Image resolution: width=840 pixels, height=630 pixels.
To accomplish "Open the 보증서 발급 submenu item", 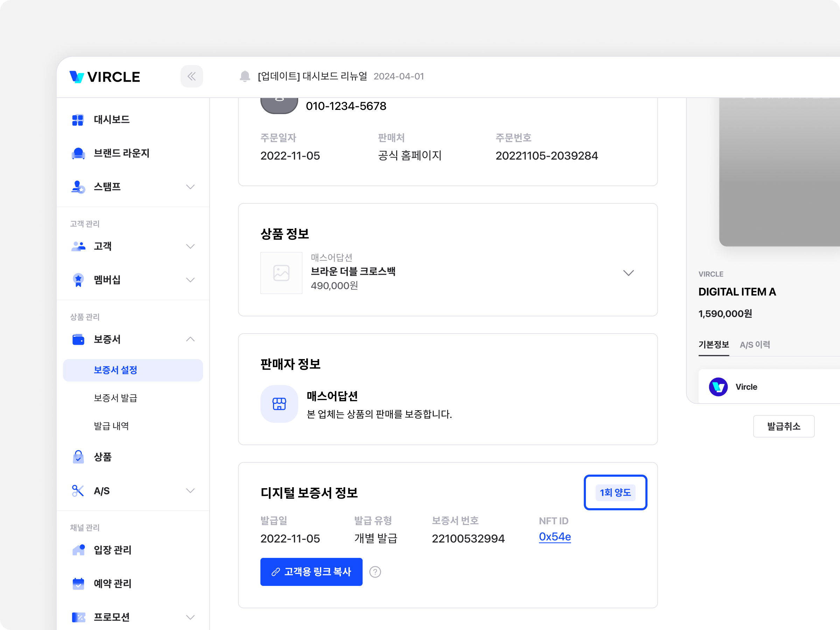I will coord(115,398).
